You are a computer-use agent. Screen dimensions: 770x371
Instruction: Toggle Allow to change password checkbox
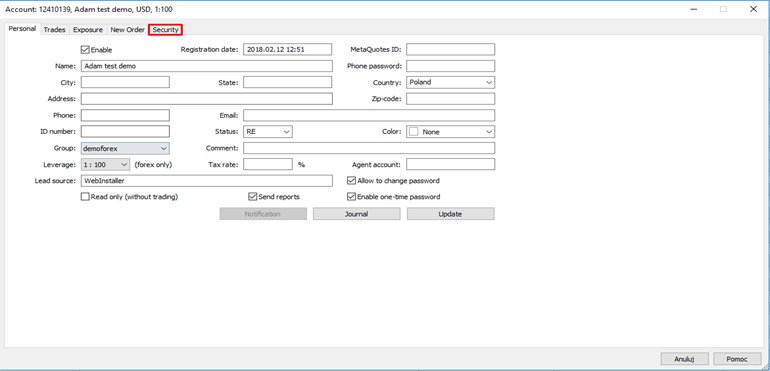(351, 181)
